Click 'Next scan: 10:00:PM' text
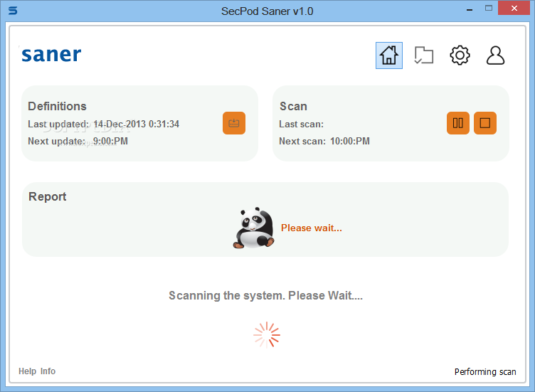The height and width of the screenshot is (392, 535). click(324, 141)
